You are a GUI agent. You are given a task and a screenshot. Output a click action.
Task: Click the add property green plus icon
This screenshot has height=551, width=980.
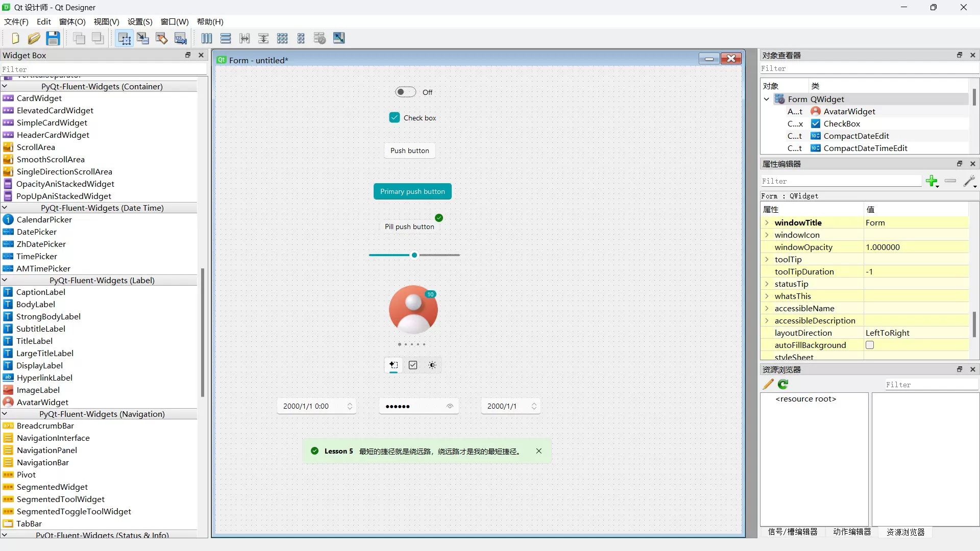[x=932, y=180]
